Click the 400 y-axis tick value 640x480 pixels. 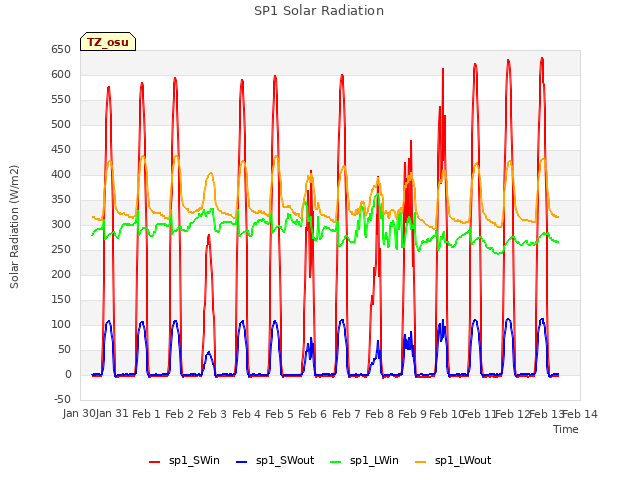click(x=61, y=174)
